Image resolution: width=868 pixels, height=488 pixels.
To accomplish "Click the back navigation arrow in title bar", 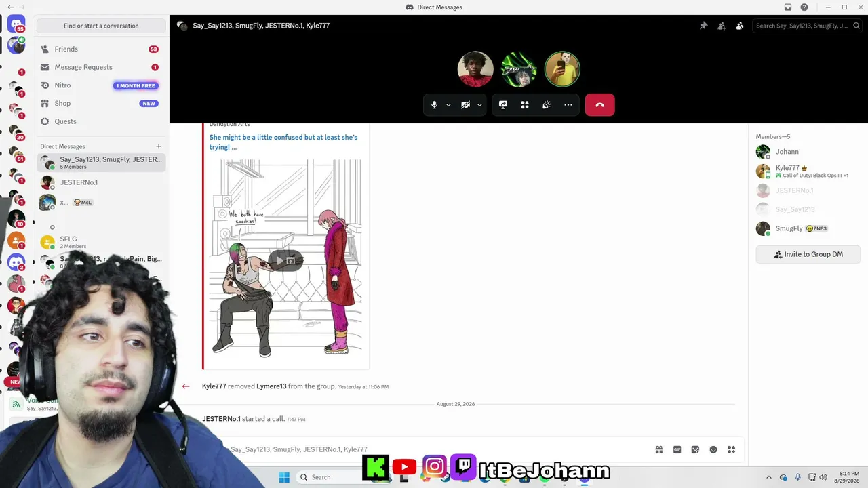I will pyautogui.click(x=10, y=7).
